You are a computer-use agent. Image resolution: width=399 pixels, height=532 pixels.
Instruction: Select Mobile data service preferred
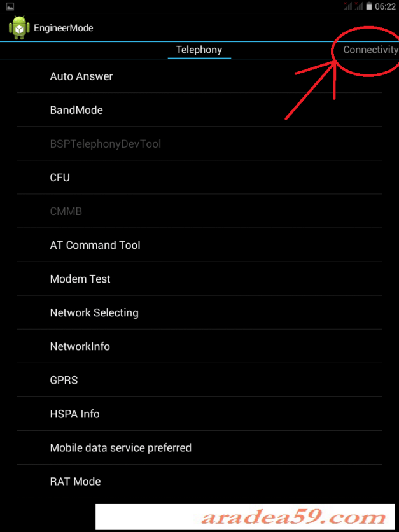point(120,447)
